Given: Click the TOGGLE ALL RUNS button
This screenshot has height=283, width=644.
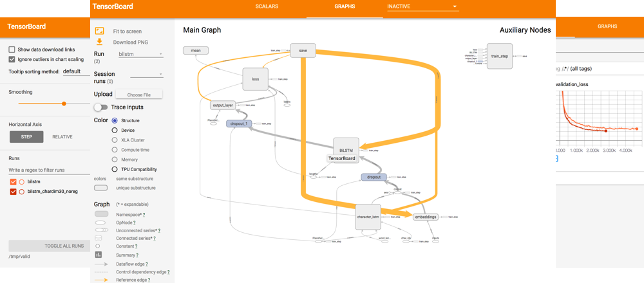Looking at the screenshot, I should 50,246.
